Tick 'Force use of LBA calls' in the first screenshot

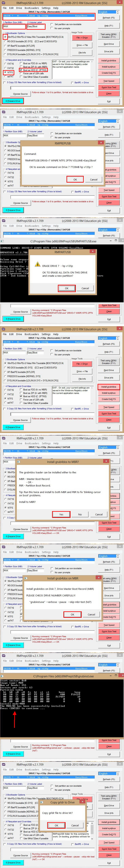click(21, 73)
